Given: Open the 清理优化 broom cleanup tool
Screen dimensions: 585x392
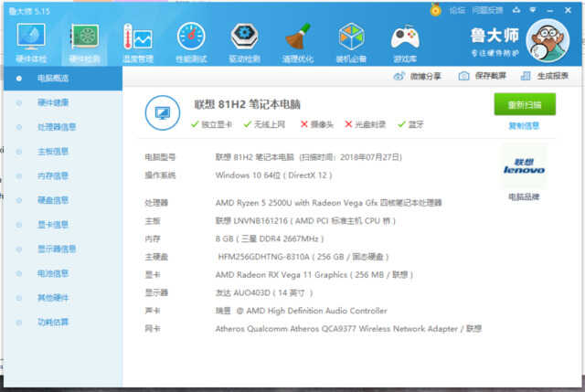Looking at the screenshot, I should coord(298,42).
